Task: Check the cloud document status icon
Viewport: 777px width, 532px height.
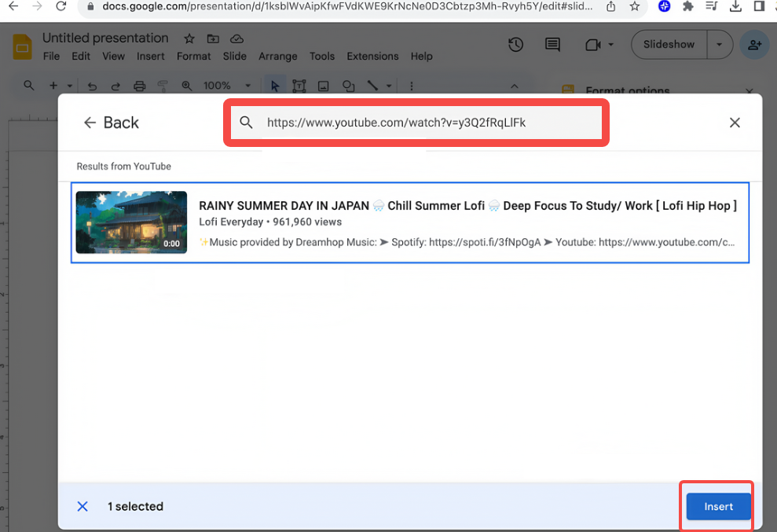Action: (236, 39)
